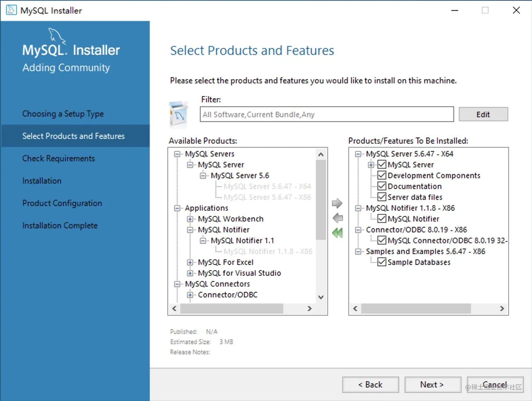Screen dimensions: 532x401
Task: Uncheck the Development Components checkbox
Action: (382, 176)
